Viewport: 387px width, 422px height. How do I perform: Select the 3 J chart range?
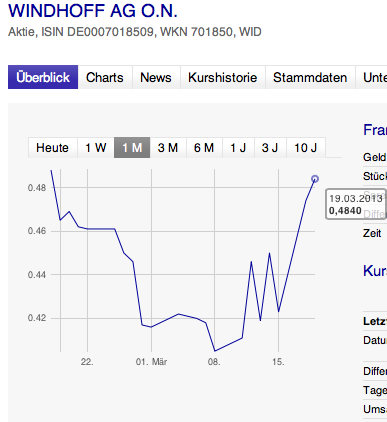pyautogui.click(x=270, y=147)
